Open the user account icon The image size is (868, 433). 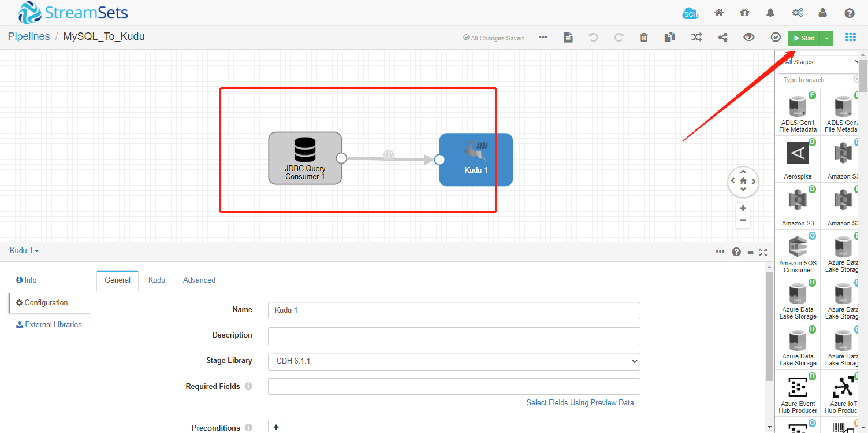click(823, 13)
